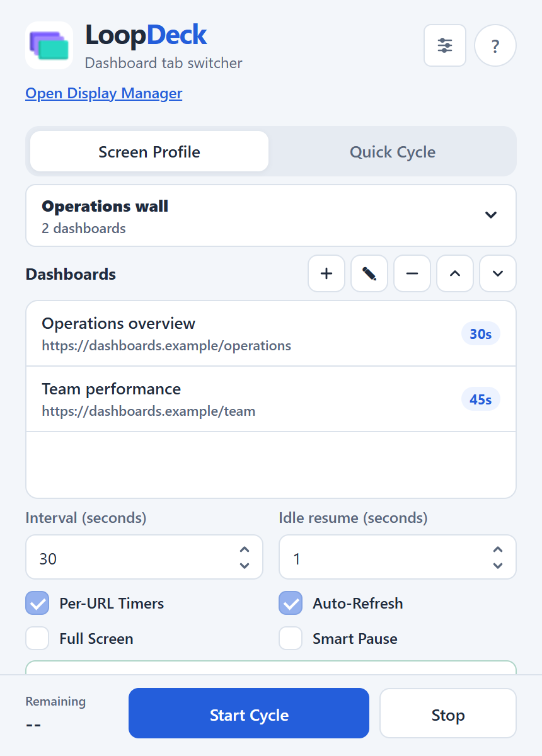Viewport: 542px width, 756px height.
Task: Enable the Full Screen checkbox
Action: (x=37, y=638)
